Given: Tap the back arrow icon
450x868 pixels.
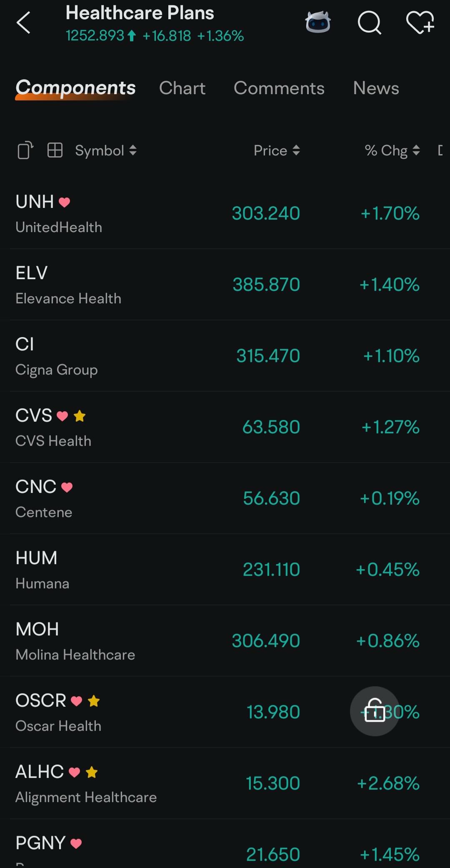Looking at the screenshot, I should [23, 23].
